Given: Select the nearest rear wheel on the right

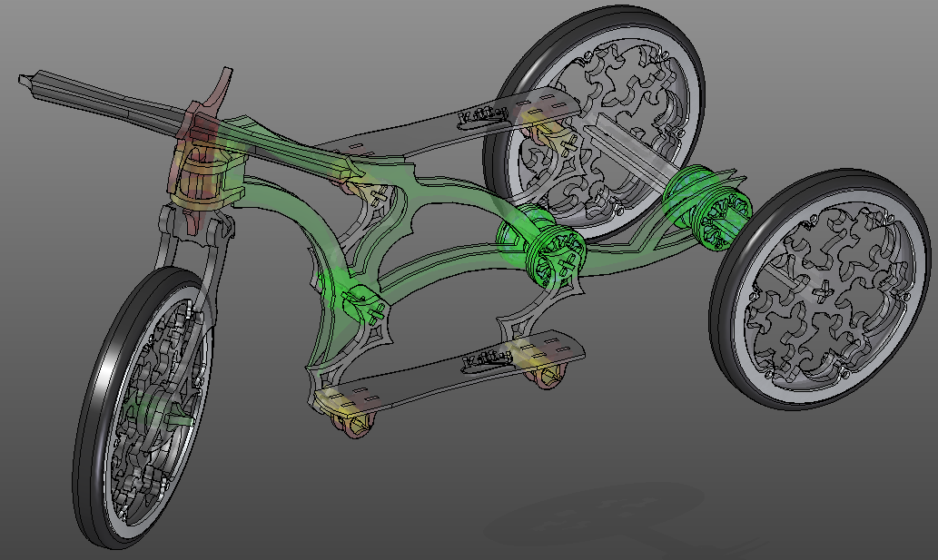Looking at the screenshot, I should tap(821, 289).
